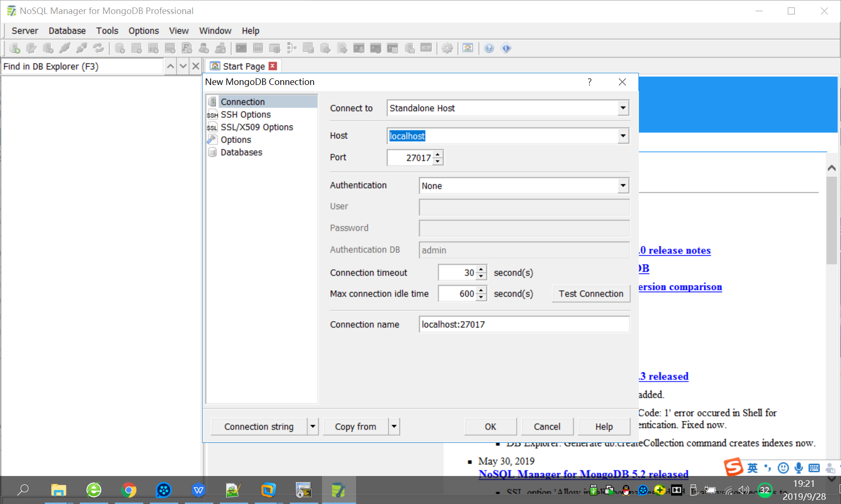The image size is (841, 504).
Task: Open Windows taskbar search
Action: (23, 490)
